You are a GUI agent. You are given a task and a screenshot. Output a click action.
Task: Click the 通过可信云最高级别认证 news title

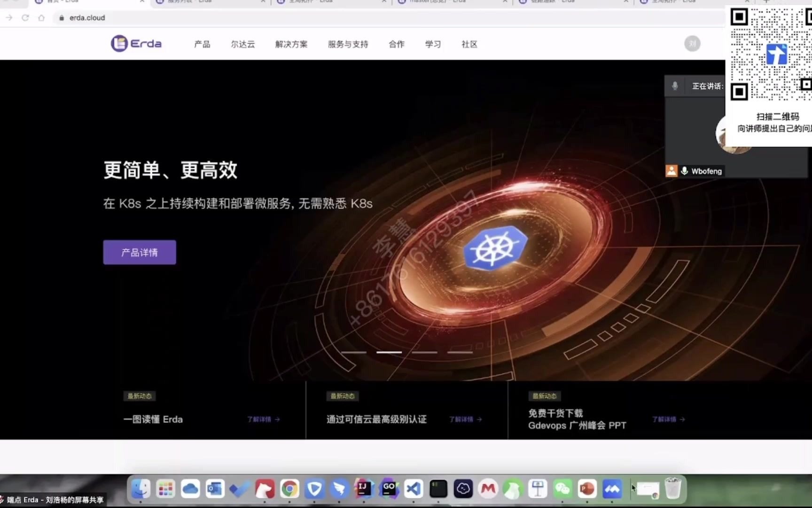pos(377,419)
